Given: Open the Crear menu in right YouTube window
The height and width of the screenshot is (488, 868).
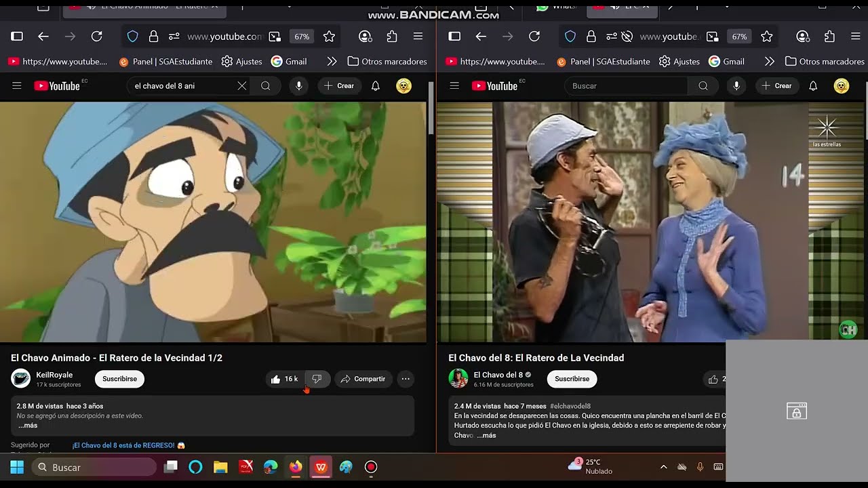Looking at the screenshot, I should tap(776, 86).
